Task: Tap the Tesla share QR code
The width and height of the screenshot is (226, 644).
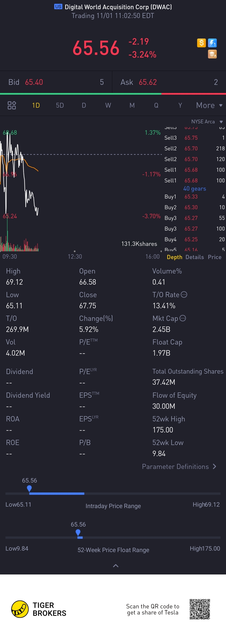Action: point(200,609)
